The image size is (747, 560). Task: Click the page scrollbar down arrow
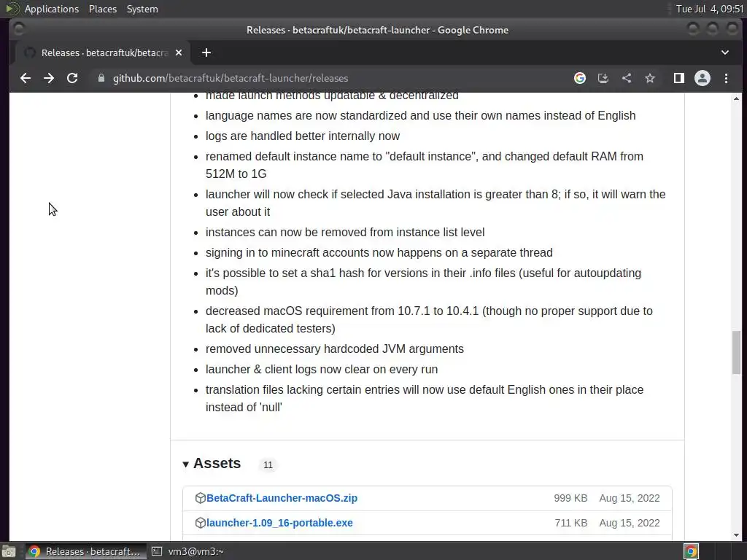tap(737, 535)
